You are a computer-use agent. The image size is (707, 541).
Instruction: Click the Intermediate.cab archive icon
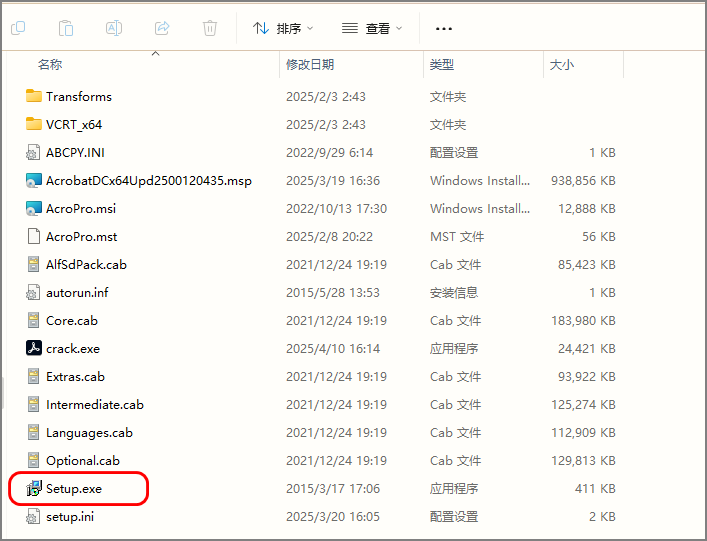click(x=33, y=404)
